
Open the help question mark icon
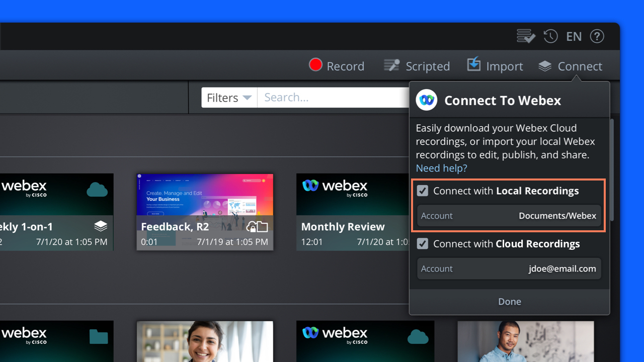597,36
